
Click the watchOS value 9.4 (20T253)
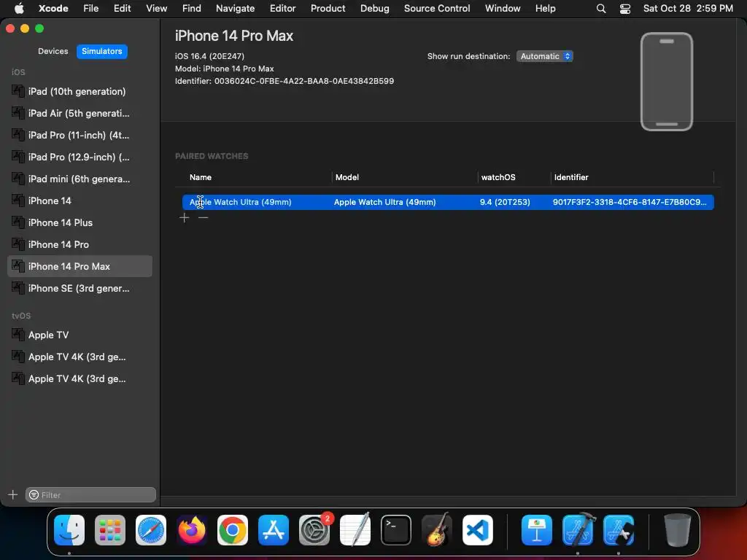coord(505,202)
